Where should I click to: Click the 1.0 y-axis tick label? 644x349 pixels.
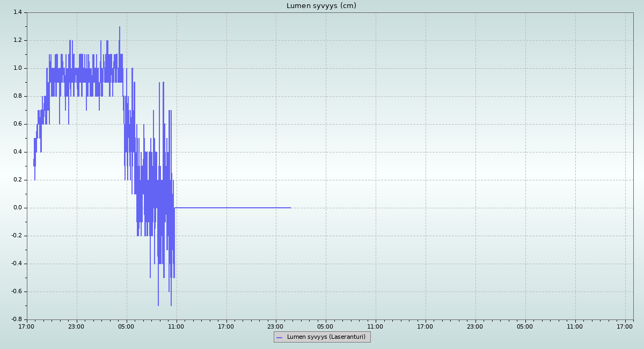[x=17, y=68]
